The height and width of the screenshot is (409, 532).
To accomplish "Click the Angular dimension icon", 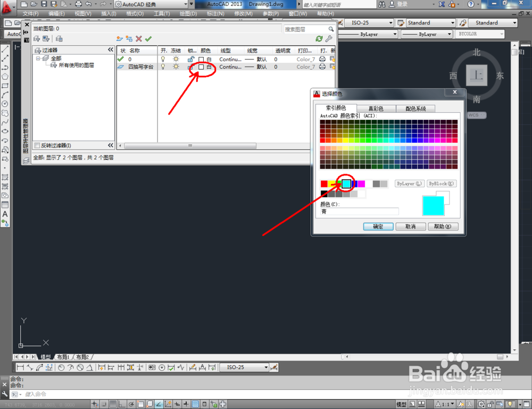I will tap(89, 367).
